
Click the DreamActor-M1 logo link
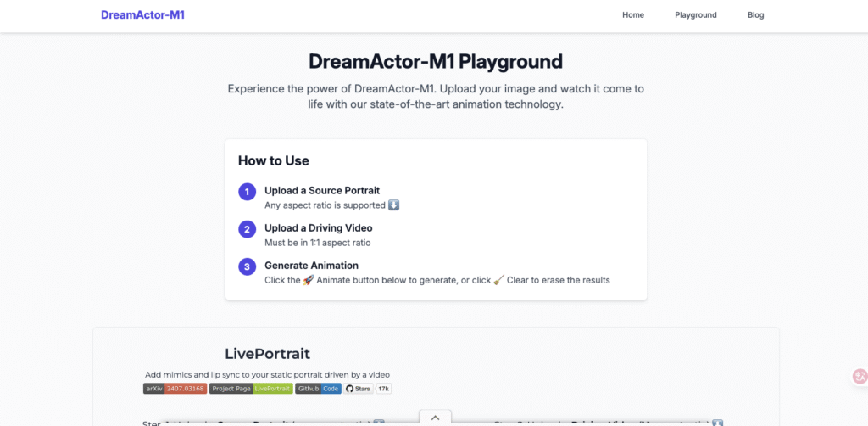(142, 15)
